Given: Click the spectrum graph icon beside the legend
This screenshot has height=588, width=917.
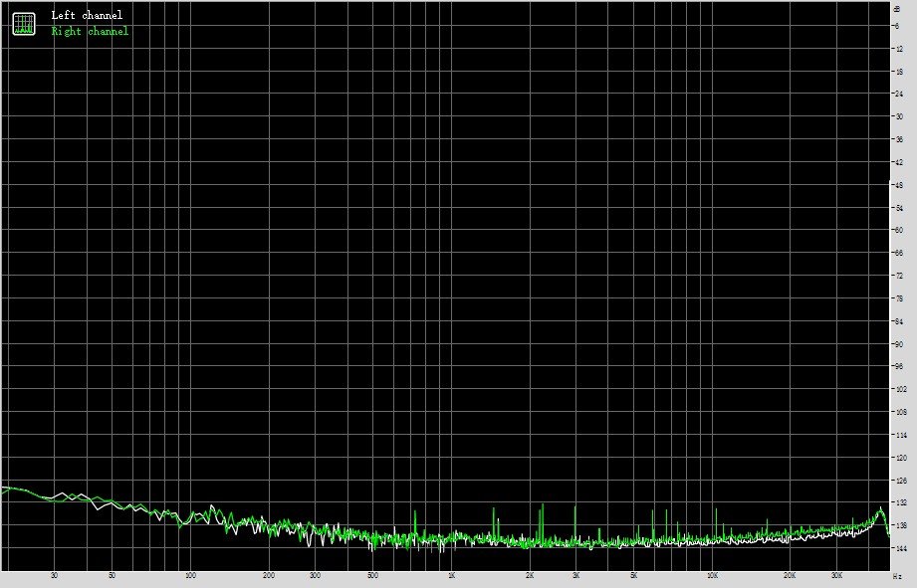Looking at the screenshot, I should [24, 24].
